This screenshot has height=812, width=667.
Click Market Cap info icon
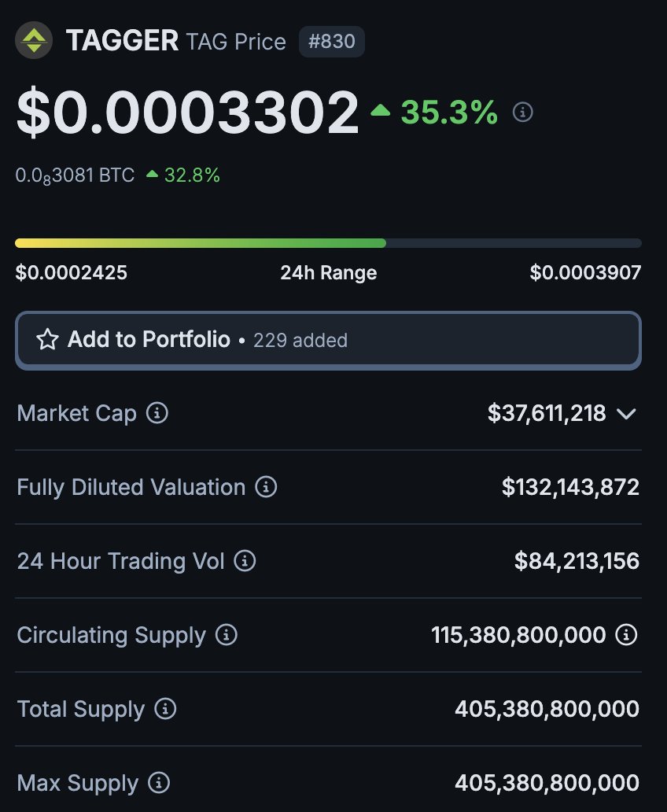[157, 413]
